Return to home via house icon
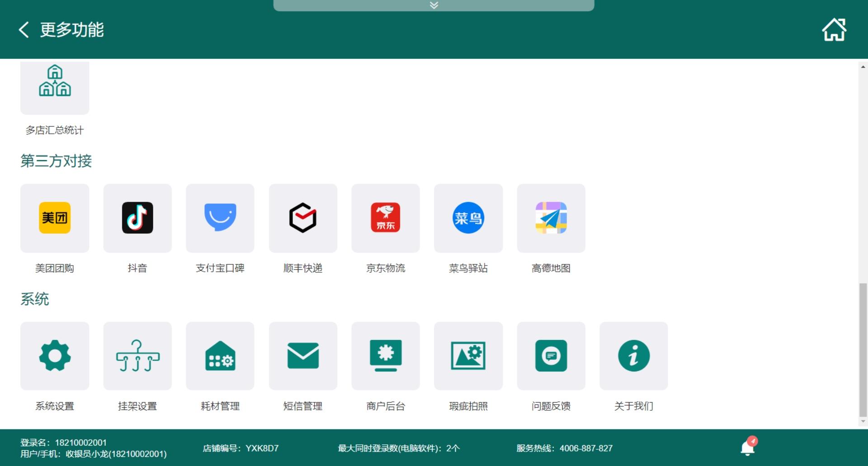Screen dimensions: 868x466 pyautogui.click(x=834, y=30)
